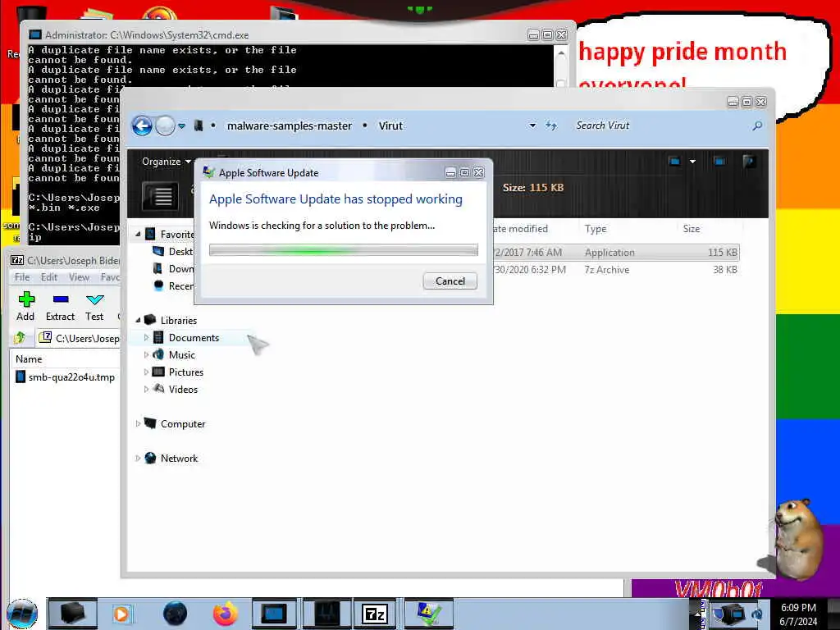The height and width of the screenshot is (630, 840).
Task: Open Libraries in the navigation pane
Action: coord(178,321)
